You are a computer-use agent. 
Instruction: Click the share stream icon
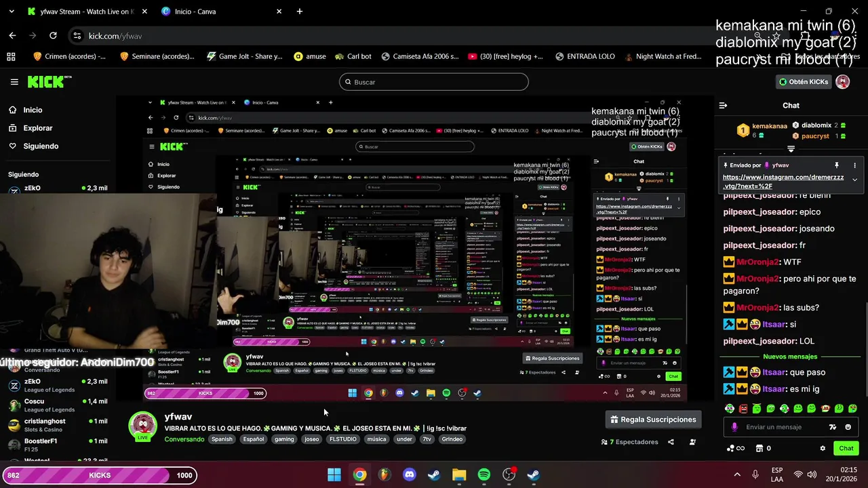[671, 442]
